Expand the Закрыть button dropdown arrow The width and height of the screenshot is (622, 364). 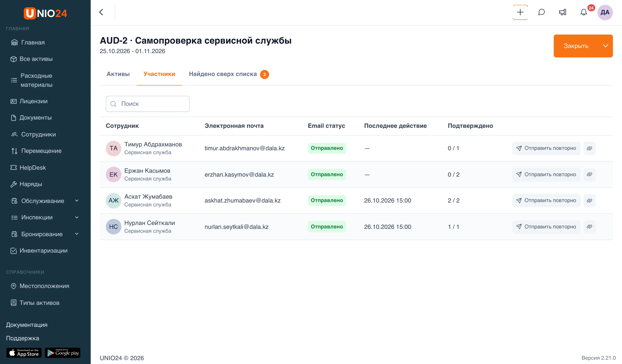pyautogui.click(x=605, y=46)
